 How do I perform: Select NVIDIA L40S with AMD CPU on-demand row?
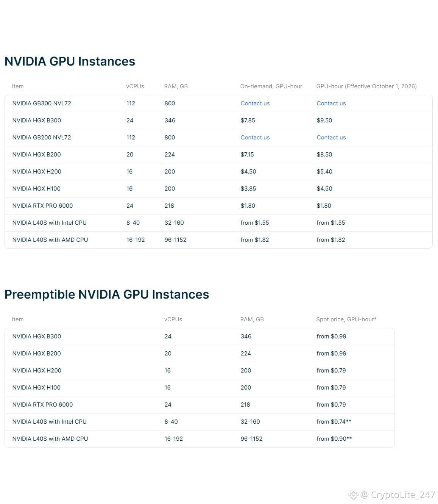(x=218, y=240)
